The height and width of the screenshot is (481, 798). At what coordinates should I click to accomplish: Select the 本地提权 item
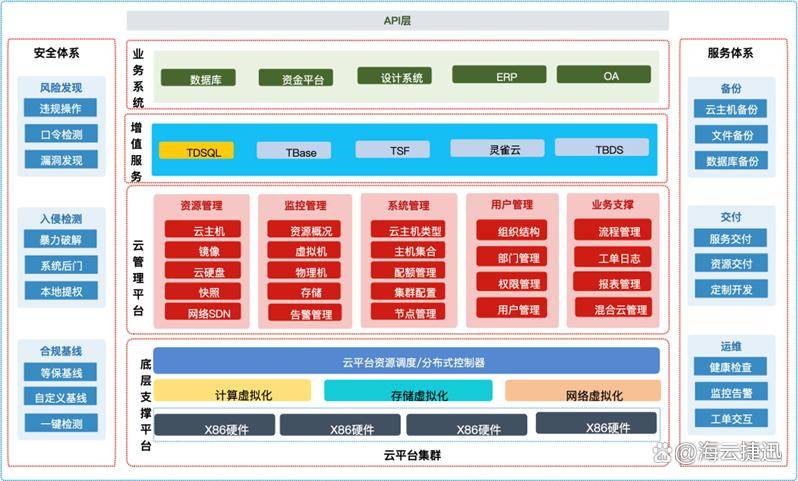point(61,291)
